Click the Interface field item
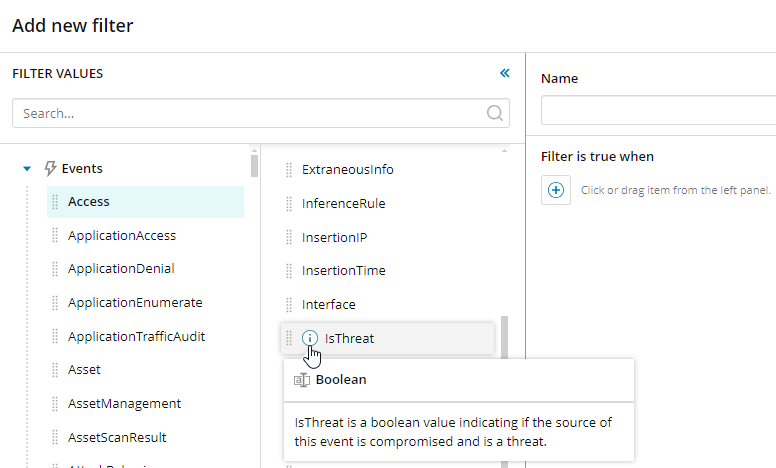Screen dimensions: 776x468 pyautogui.click(x=328, y=305)
